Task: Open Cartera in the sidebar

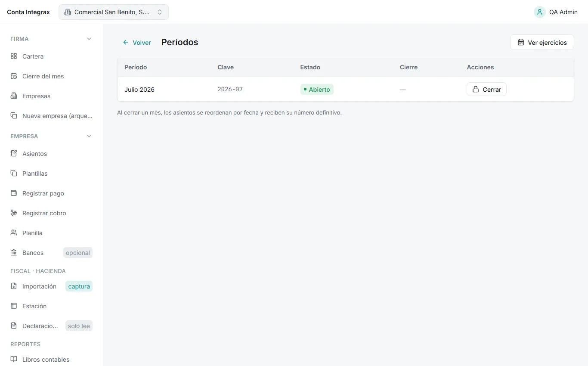Action: pos(51,56)
